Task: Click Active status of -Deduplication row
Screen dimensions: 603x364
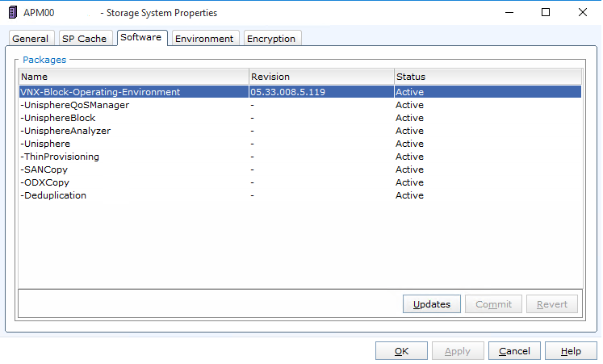Action: (x=409, y=195)
